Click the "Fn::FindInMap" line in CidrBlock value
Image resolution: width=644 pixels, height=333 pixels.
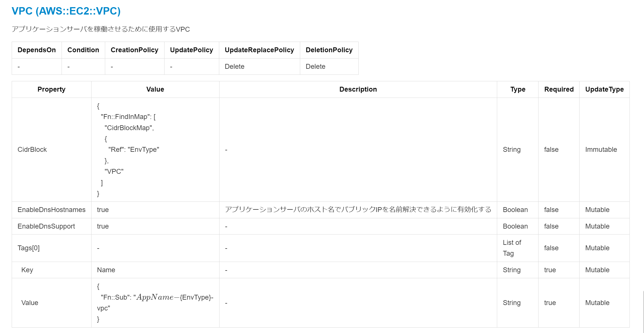[x=128, y=117]
